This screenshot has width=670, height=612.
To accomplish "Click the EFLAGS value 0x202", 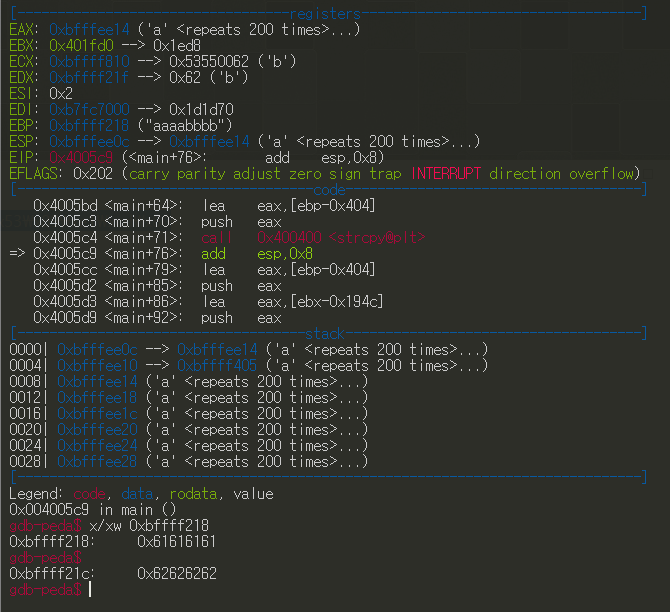I will (x=93, y=174).
